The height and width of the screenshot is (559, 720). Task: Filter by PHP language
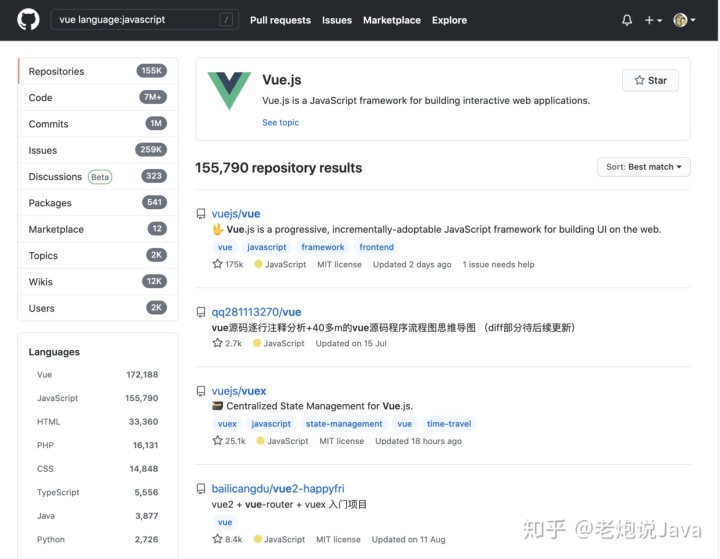coord(97,445)
